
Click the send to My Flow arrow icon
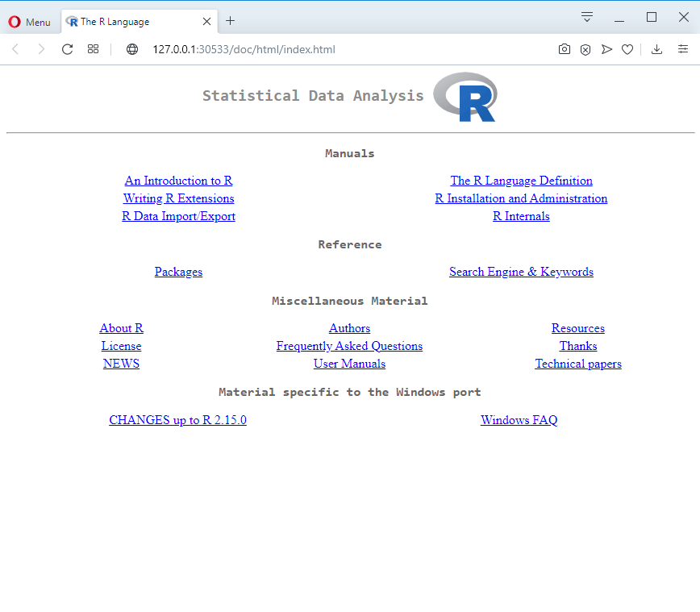[606, 49]
